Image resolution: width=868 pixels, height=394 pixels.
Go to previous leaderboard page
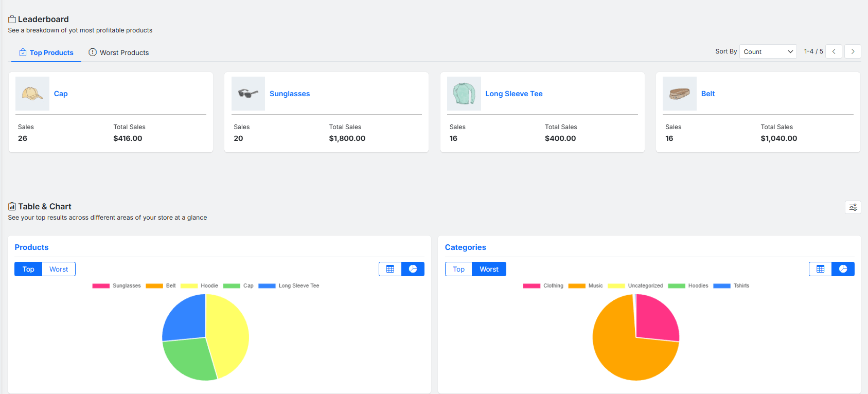coord(834,51)
